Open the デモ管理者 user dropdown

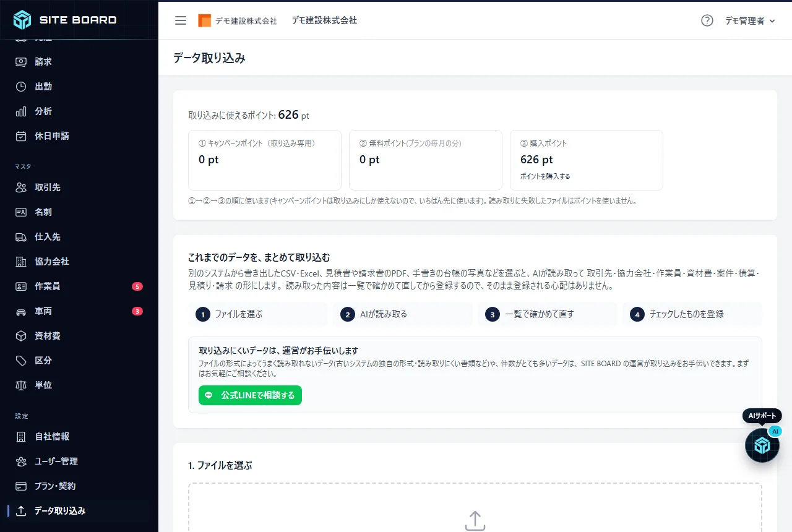tap(750, 20)
